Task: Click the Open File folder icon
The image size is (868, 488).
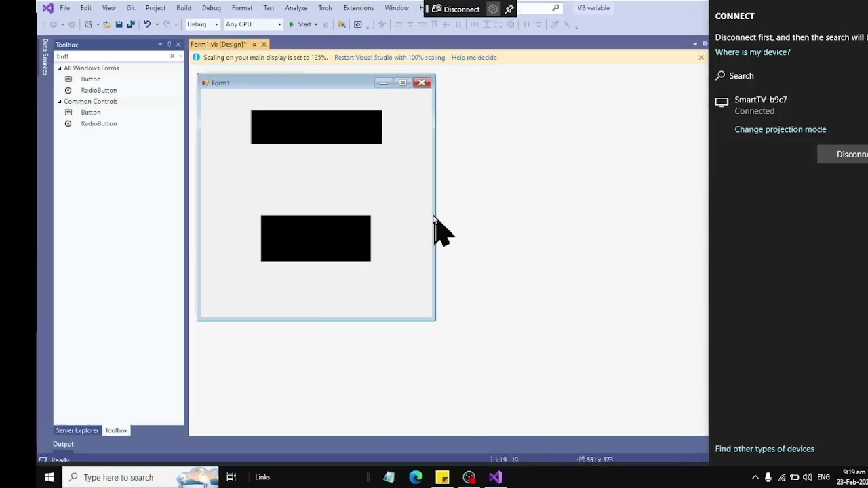Action: 106,24
